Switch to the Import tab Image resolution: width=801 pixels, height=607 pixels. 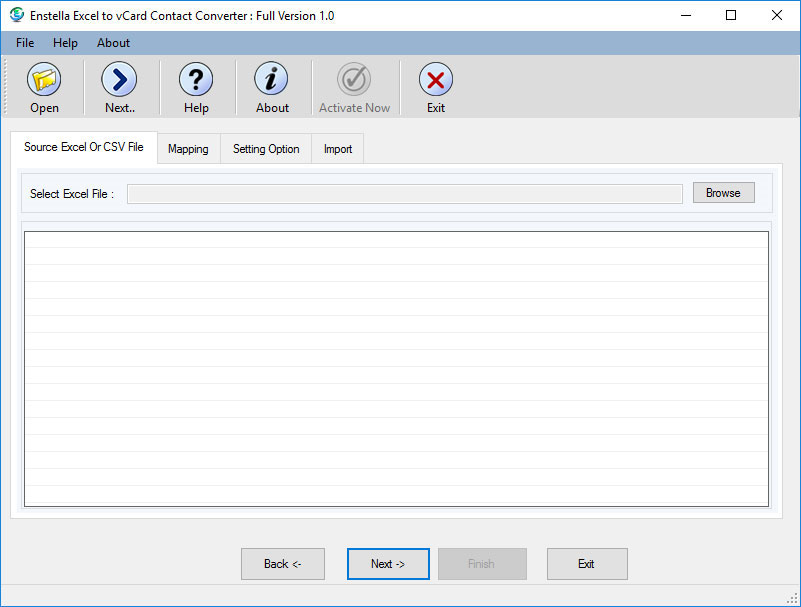(338, 149)
